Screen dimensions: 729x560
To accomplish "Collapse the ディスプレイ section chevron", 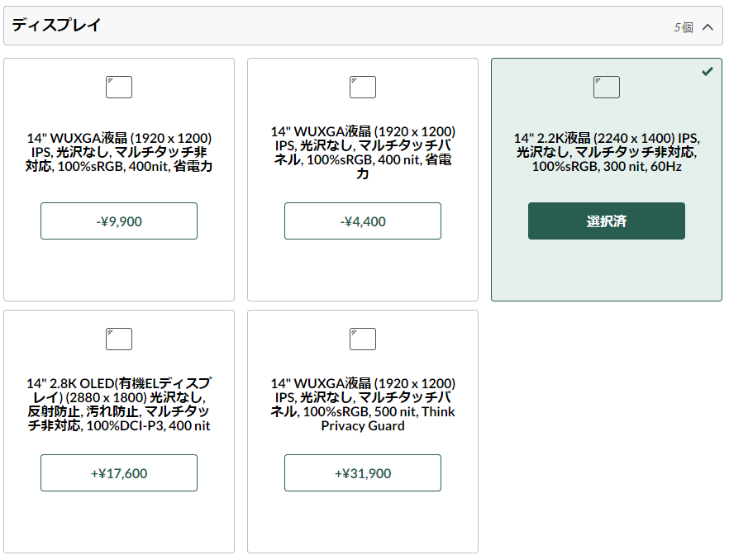I will (708, 27).
